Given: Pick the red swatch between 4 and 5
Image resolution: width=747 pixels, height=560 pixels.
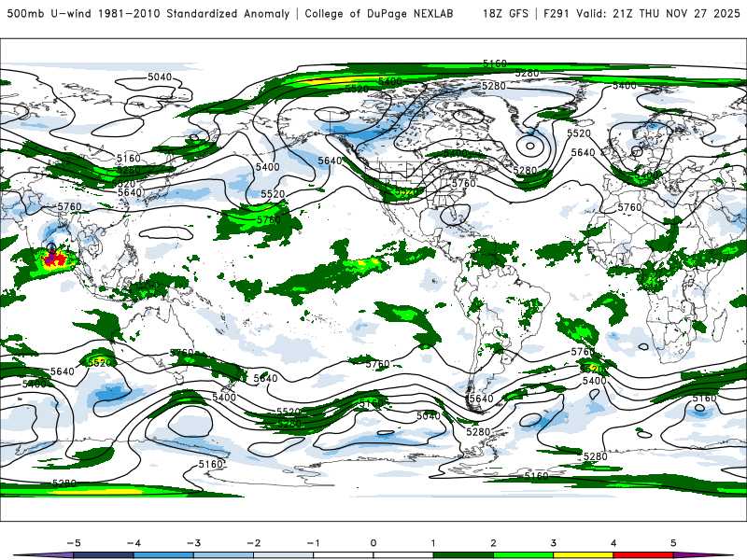Looking at the screenshot, I should click(x=643, y=555).
